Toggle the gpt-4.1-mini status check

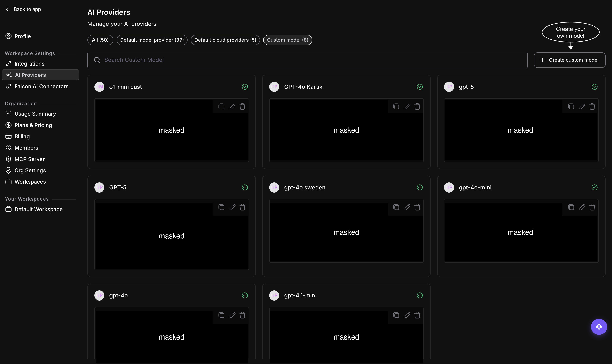click(x=420, y=296)
